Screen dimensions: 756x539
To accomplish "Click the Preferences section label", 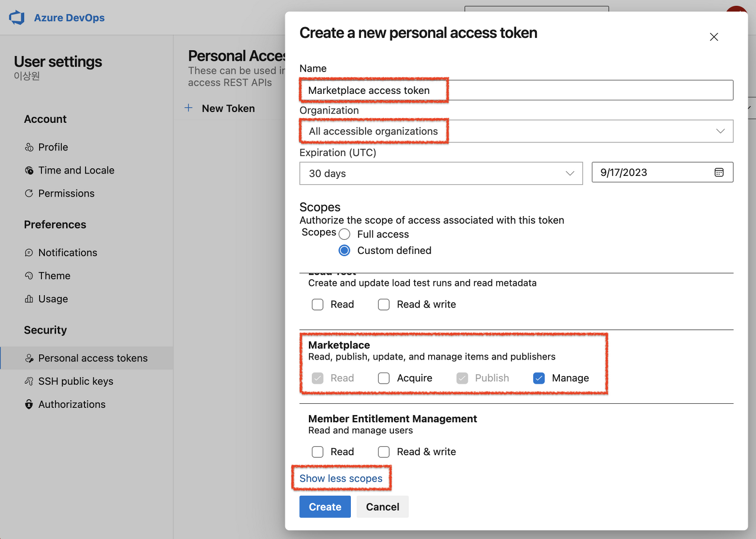I will tap(55, 224).
